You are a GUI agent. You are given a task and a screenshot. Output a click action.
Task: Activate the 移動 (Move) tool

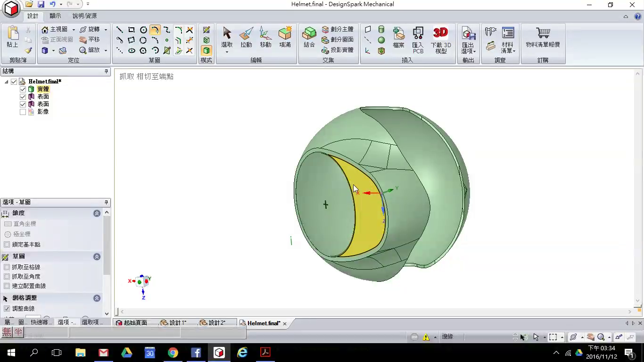(265, 37)
